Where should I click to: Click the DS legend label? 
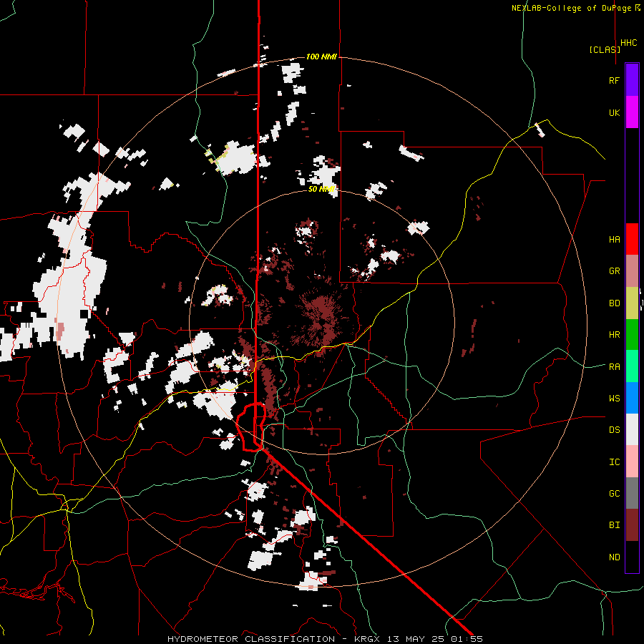[x=614, y=430]
